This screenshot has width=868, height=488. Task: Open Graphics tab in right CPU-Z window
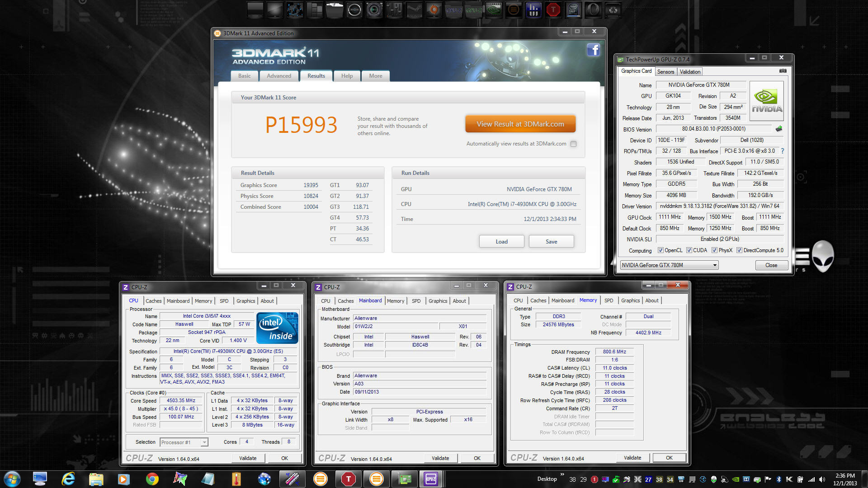pos(630,300)
